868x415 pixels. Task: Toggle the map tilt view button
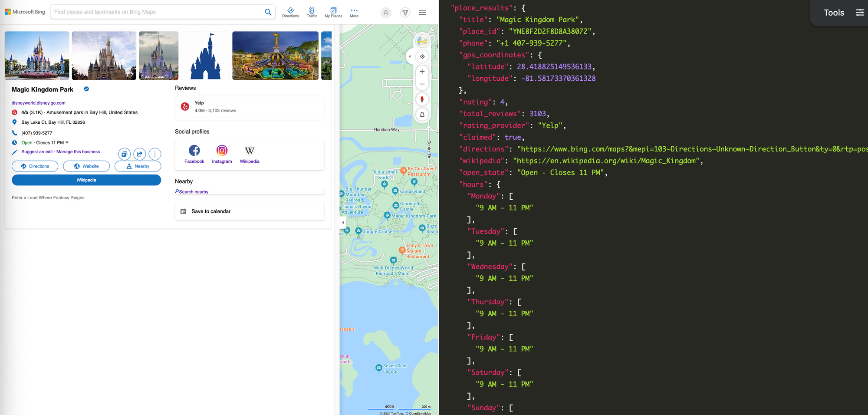[422, 115]
